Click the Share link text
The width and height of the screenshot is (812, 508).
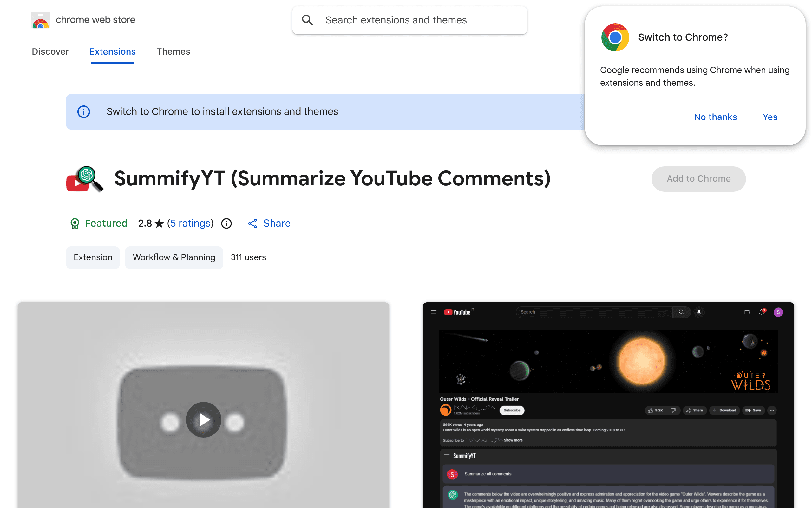tap(277, 224)
